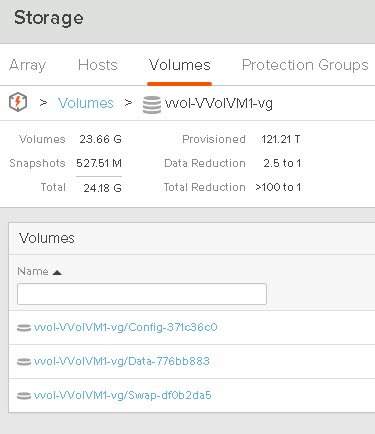Open the vvol-VVolVM1-vg/Data-776bb883 volume
Image resolution: width=375 pixels, height=434 pixels.
tap(122, 361)
